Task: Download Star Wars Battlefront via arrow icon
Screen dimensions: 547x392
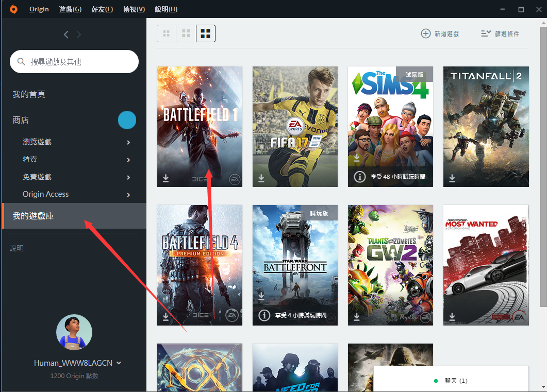Action: (261, 297)
